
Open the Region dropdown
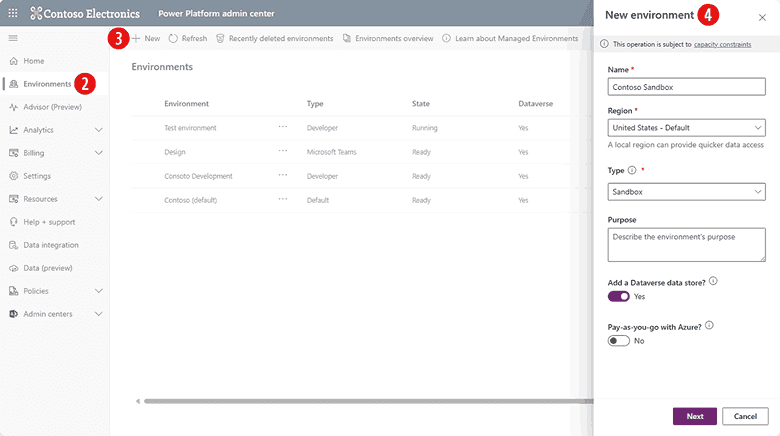(x=686, y=128)
